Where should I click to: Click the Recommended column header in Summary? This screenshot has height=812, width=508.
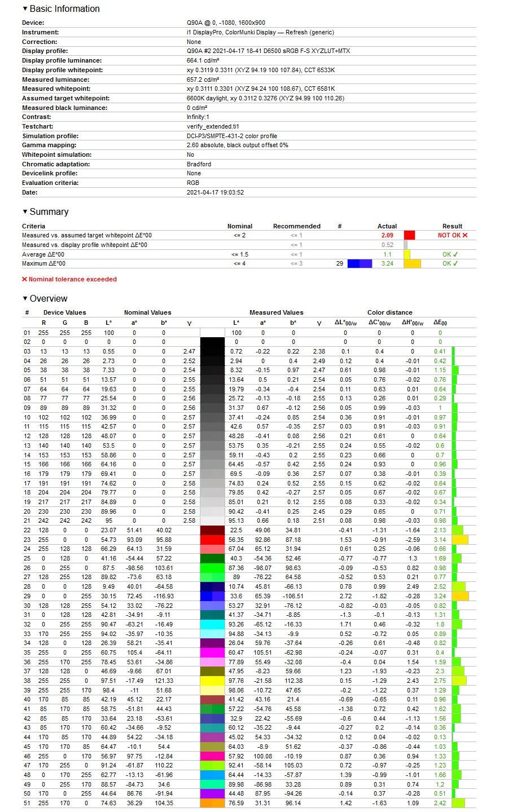click(297, 226)
